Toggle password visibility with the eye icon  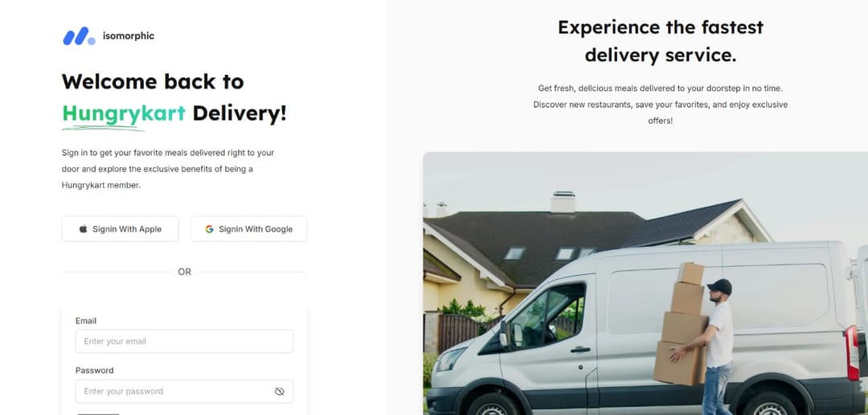coord(280,391)
